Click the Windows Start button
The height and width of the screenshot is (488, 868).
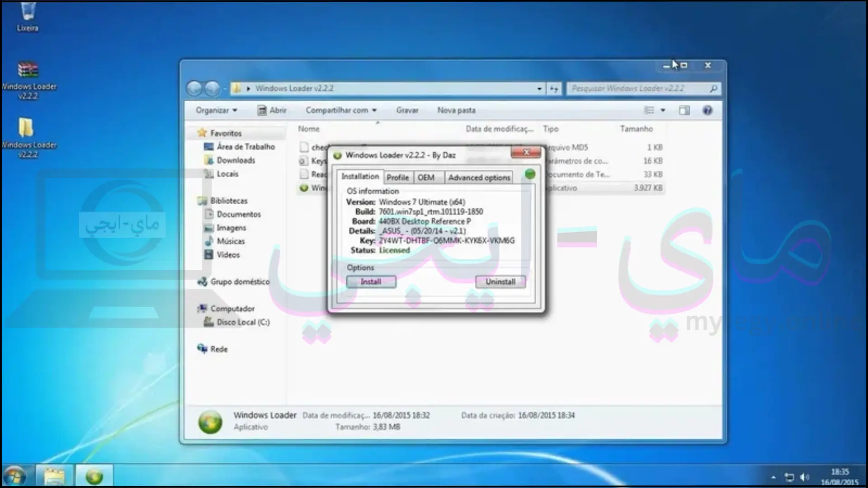click(14, 476)
